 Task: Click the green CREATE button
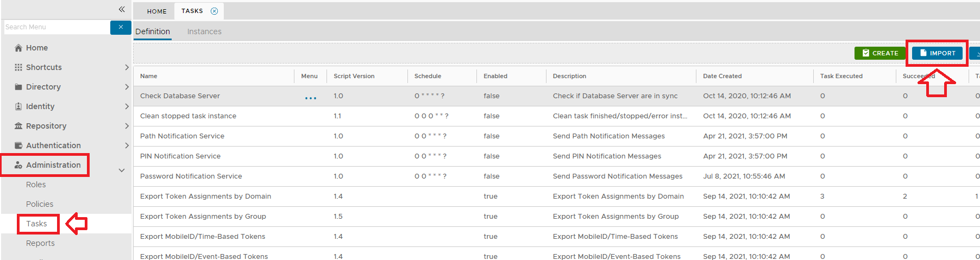pyautogui.click(x=880, y=53)
